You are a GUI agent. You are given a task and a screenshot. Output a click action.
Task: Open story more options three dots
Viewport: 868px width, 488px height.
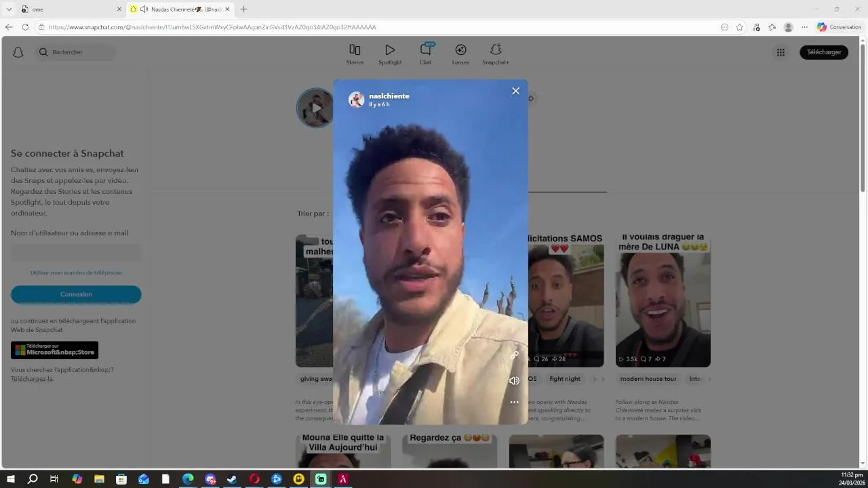514,402
